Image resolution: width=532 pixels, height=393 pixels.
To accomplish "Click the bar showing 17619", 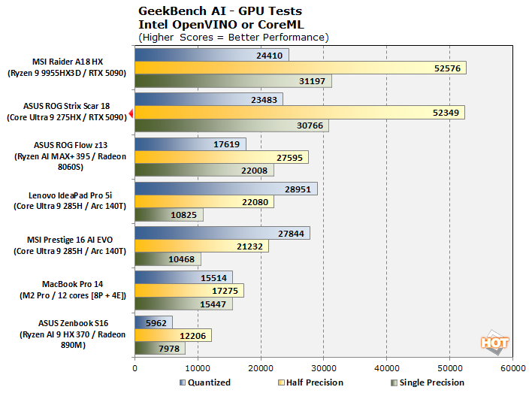I will (x=190, y=144).
